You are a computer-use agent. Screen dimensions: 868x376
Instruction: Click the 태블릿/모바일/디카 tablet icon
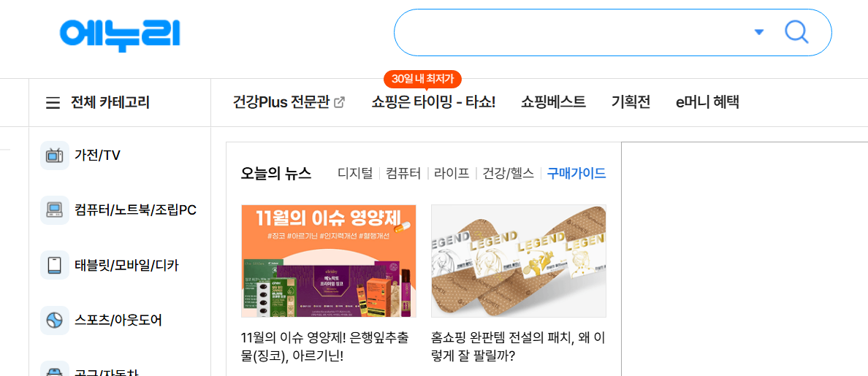(x=55, y=266)
